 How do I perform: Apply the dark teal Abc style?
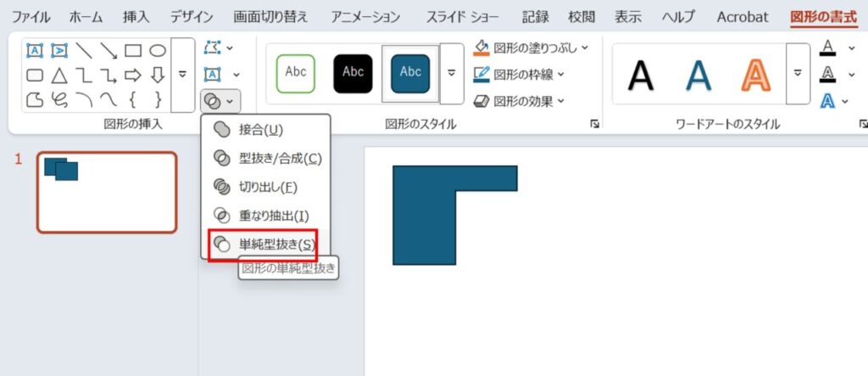click(x=410, y=73)
